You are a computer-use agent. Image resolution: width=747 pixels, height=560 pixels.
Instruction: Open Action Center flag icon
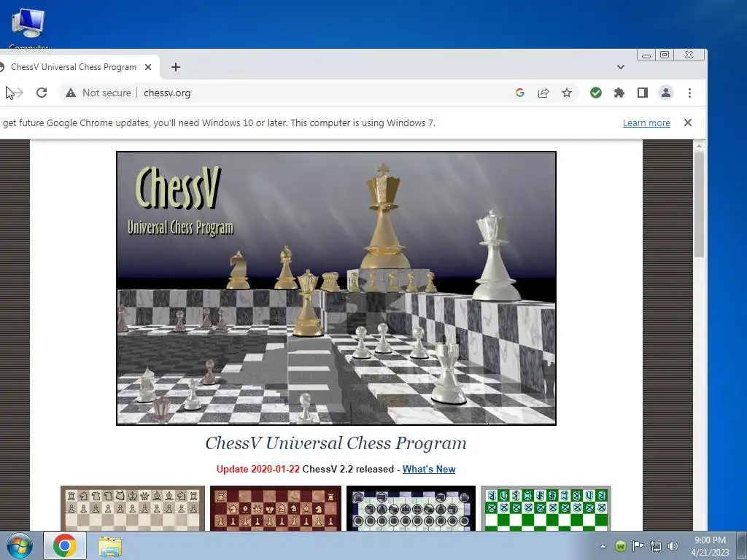point(638,545)
